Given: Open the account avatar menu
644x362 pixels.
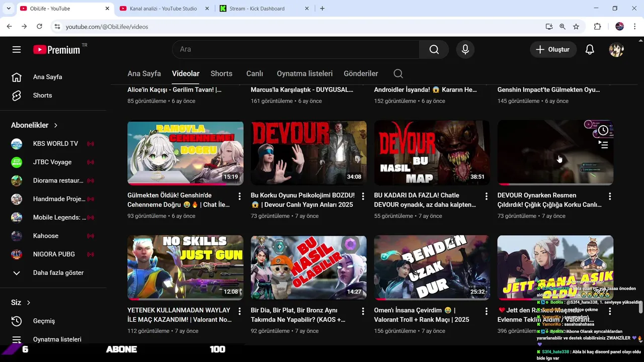Looking at the screenshot, I should pos(616,49).
